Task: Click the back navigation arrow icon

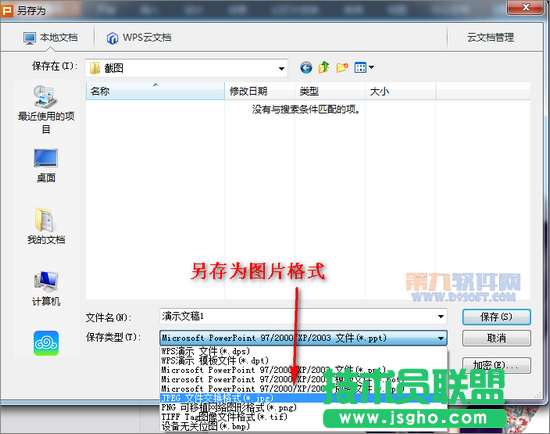Action: click(306, 67)
